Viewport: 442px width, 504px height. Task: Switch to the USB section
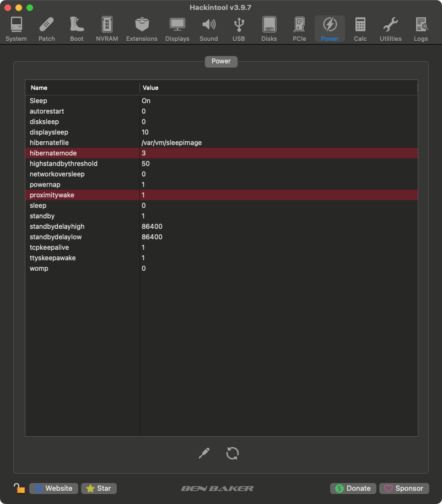239,29
